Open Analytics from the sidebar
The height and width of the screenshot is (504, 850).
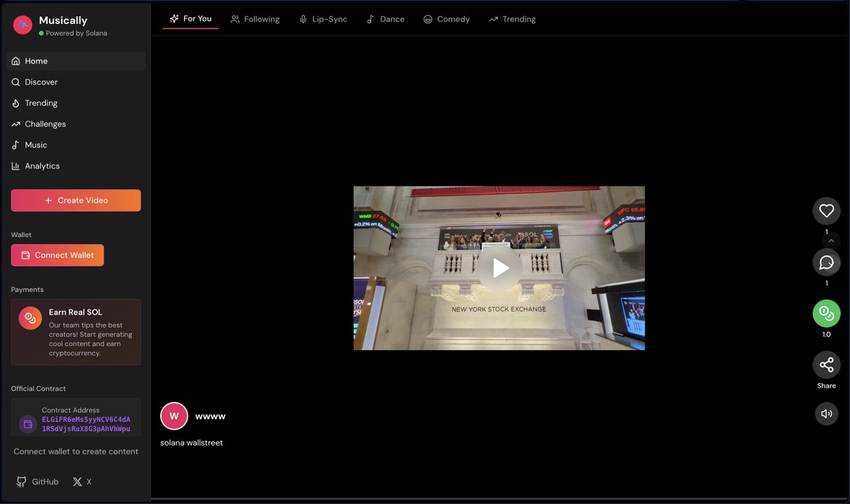(x=44, y=165)
